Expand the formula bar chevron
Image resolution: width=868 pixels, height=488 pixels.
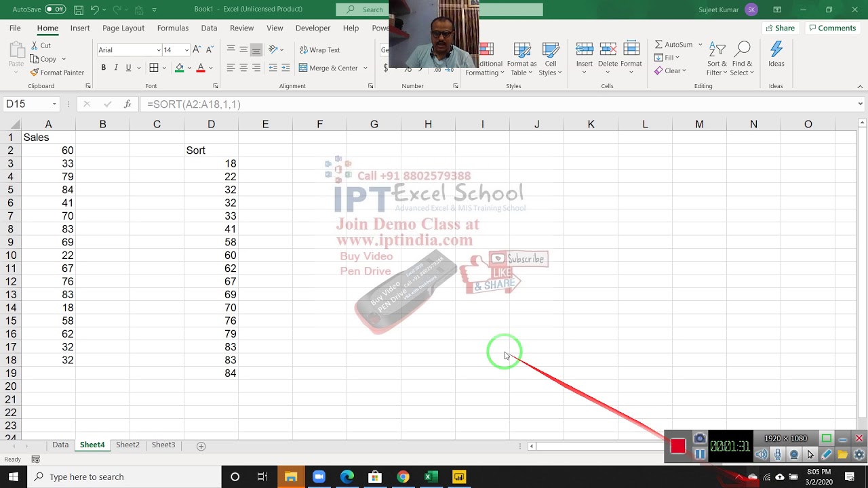861,104
